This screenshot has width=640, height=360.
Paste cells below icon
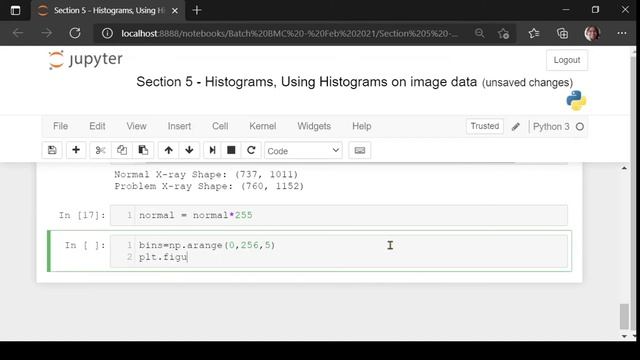143,150
